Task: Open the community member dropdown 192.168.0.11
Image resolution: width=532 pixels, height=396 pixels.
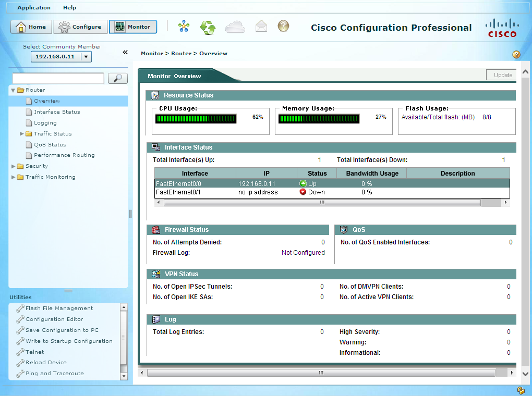Action: coord(61,57)
